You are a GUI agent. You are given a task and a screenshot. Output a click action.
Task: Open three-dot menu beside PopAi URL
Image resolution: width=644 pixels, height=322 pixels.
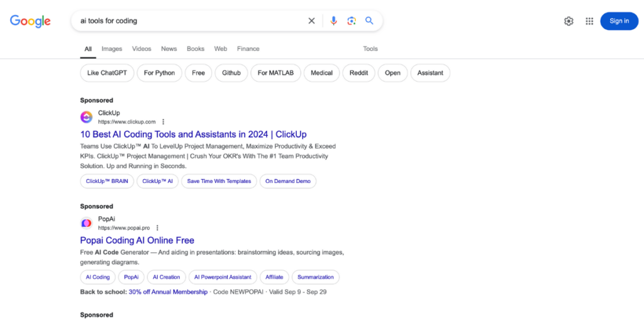click(157, 228)
